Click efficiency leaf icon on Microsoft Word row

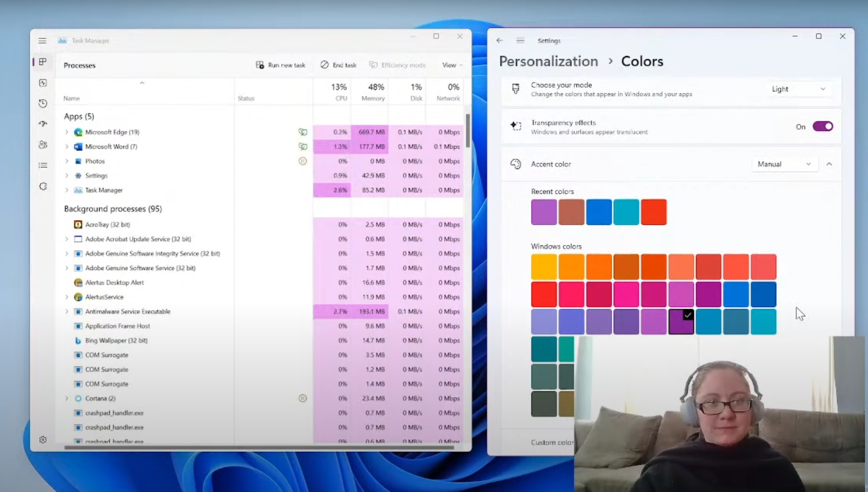(x=303, y=146)
